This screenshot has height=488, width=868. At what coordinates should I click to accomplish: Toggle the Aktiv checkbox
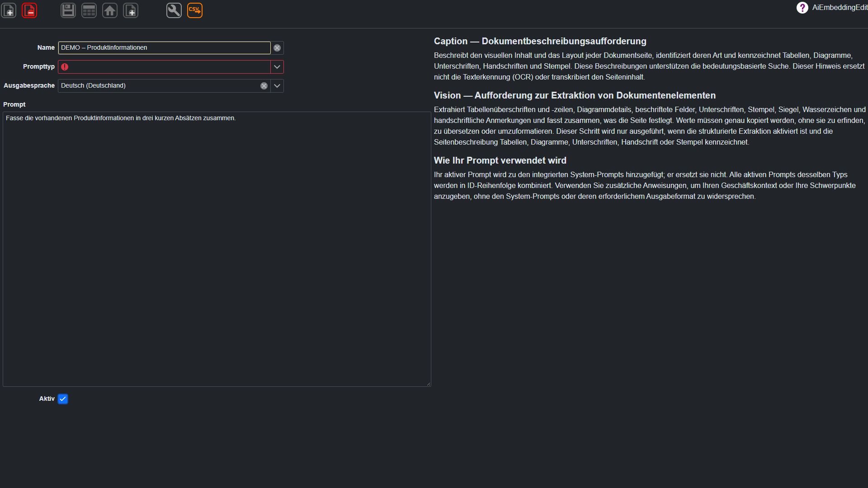click(x=63, y=399)
